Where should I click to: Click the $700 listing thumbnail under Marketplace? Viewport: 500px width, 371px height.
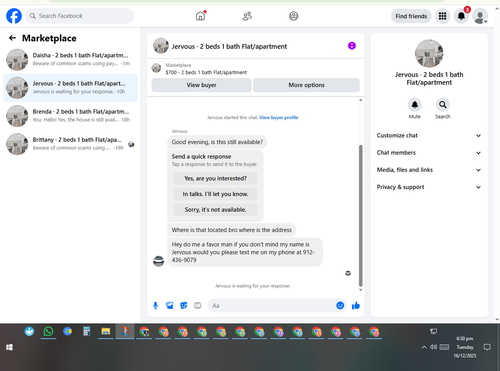[156, 68]
